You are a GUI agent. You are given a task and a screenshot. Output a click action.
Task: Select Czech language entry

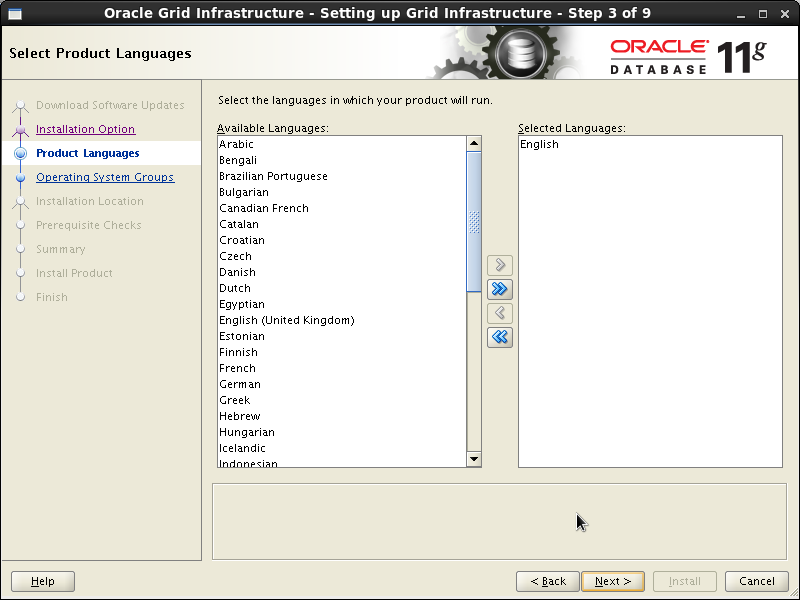coord(341,256)
